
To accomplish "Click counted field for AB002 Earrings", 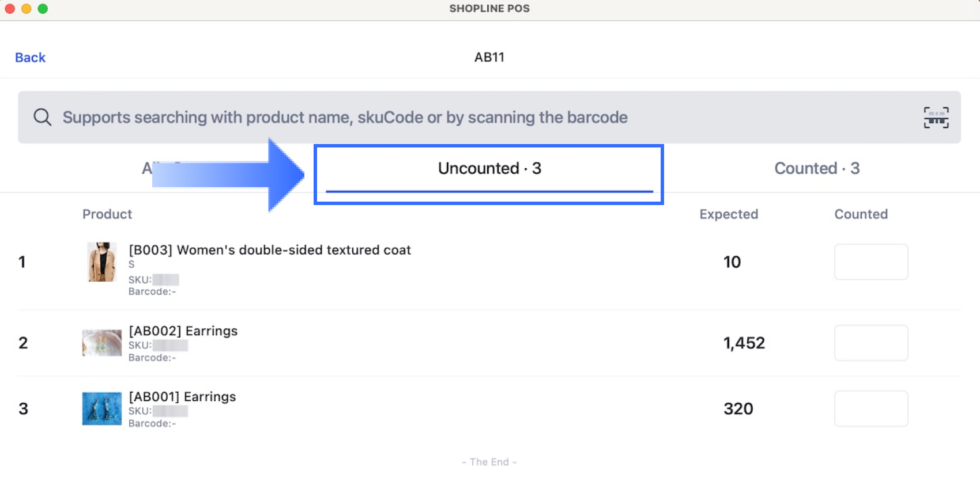I will point(870,343).
